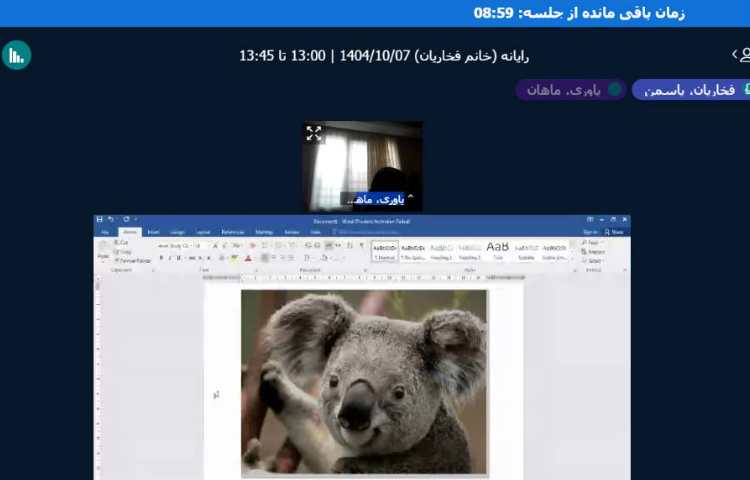Switch to the Design tab in Word
The width and height of the screenshot is (750, 480).
[x=177, y=232]
